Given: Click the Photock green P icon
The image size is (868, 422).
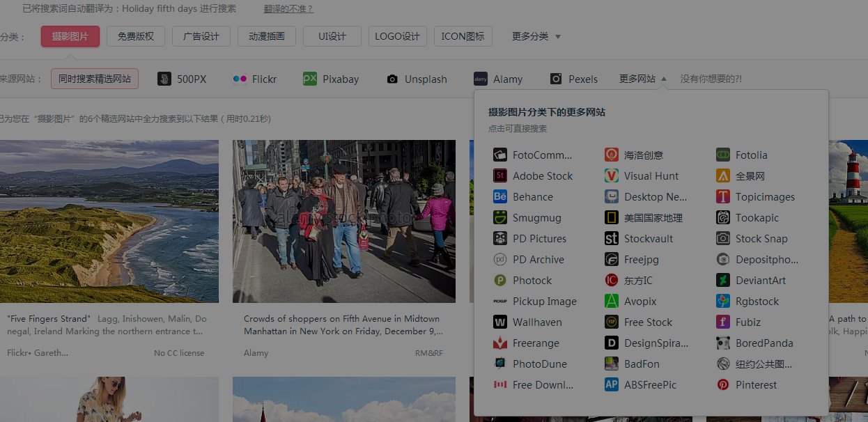Looking at the screenshot, I should (499, 280).
